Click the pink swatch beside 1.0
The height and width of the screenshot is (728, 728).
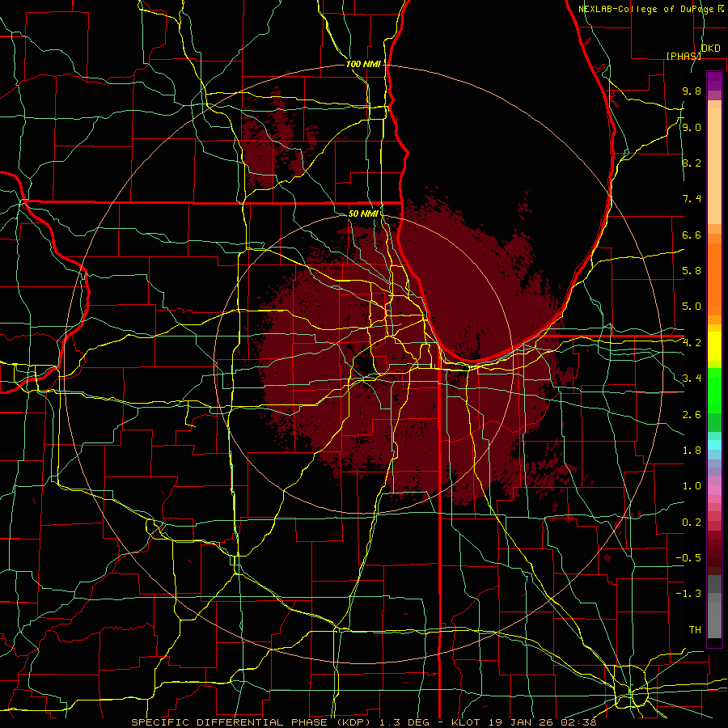[x=714, y=490]
